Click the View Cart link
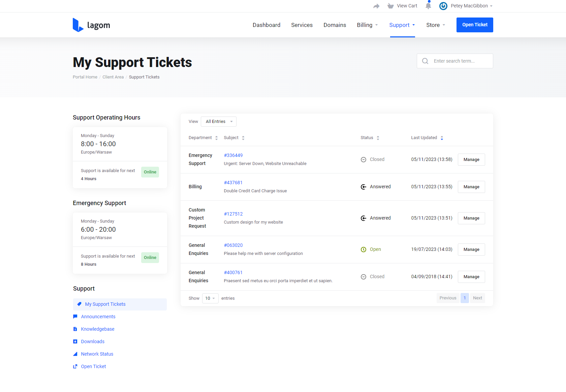Viewport: 566px width, 392px height. (407, 6)
